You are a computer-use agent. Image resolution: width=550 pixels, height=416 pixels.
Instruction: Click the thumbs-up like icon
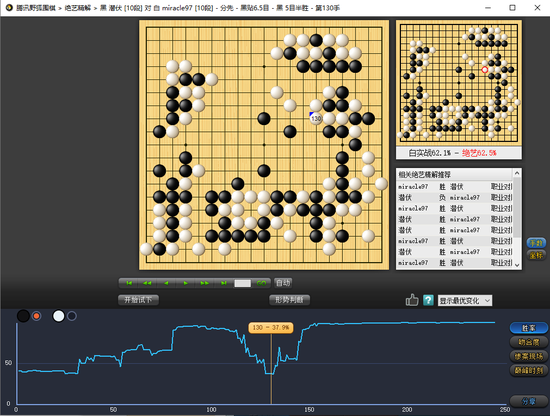tap(412, 300)
